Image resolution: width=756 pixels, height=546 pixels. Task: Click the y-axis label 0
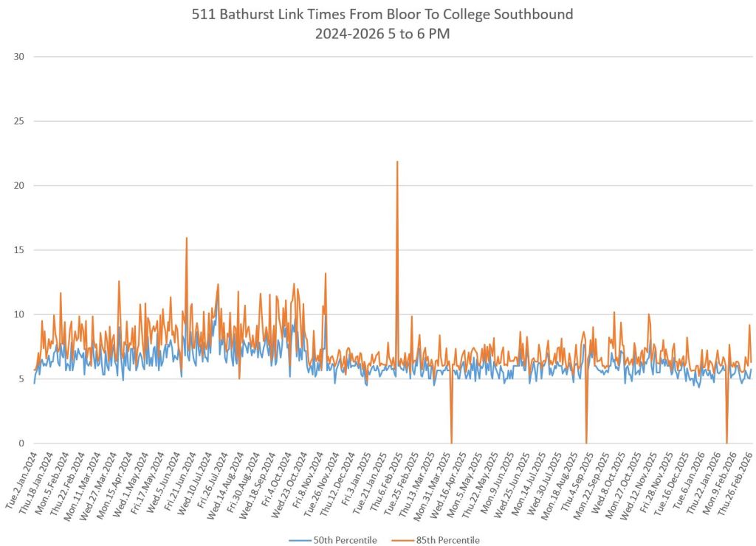tap(21, 443)
